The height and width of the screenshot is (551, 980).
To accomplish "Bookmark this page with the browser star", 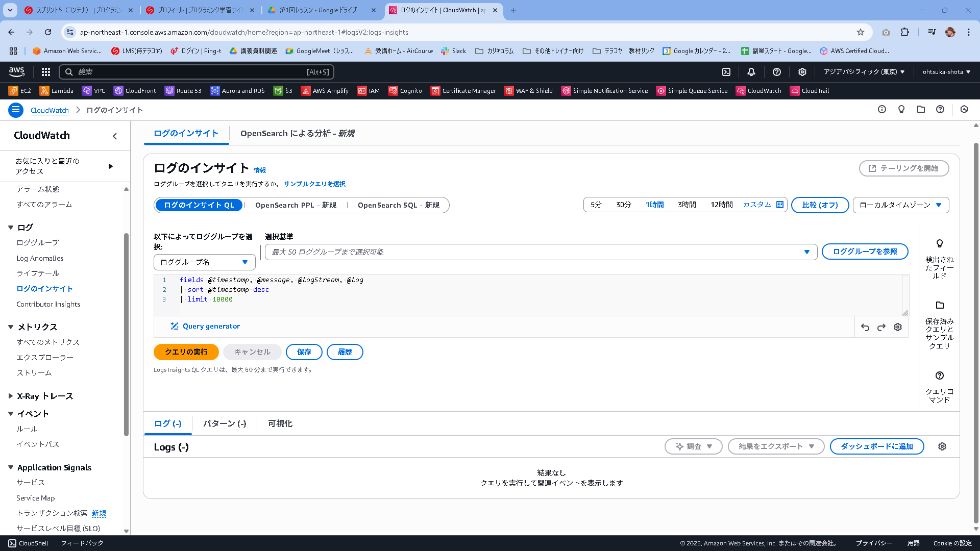I will coord(861,32).
